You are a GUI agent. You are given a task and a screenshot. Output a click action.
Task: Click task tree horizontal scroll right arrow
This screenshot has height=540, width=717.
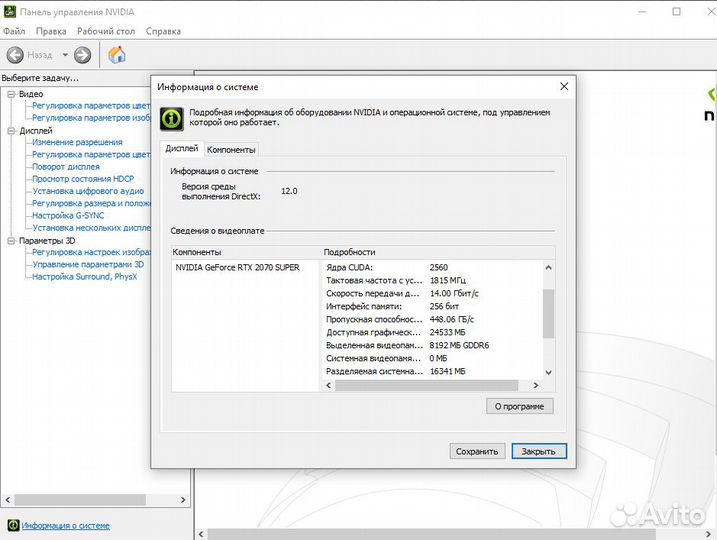tap(183, 500)
